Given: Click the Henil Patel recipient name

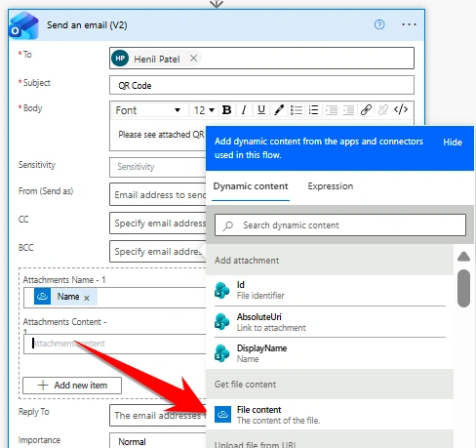Looking at the screenshot, I should tap(157, 59).
